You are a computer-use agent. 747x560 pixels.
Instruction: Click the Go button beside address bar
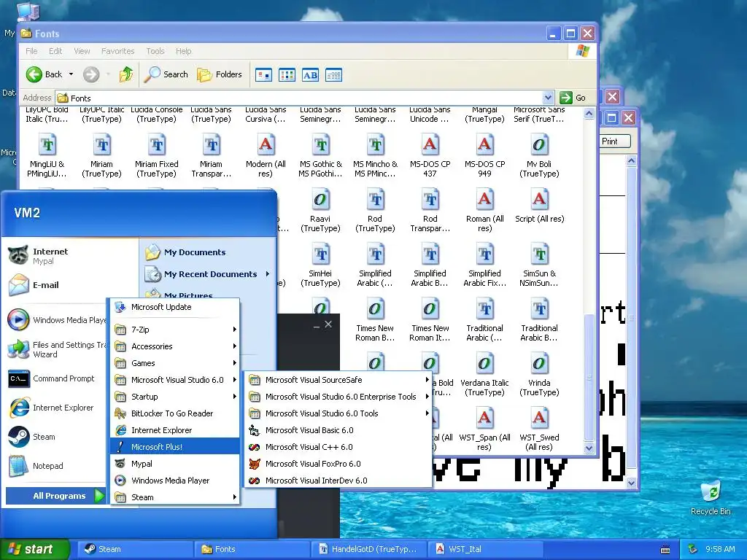[x=573, y=98]
